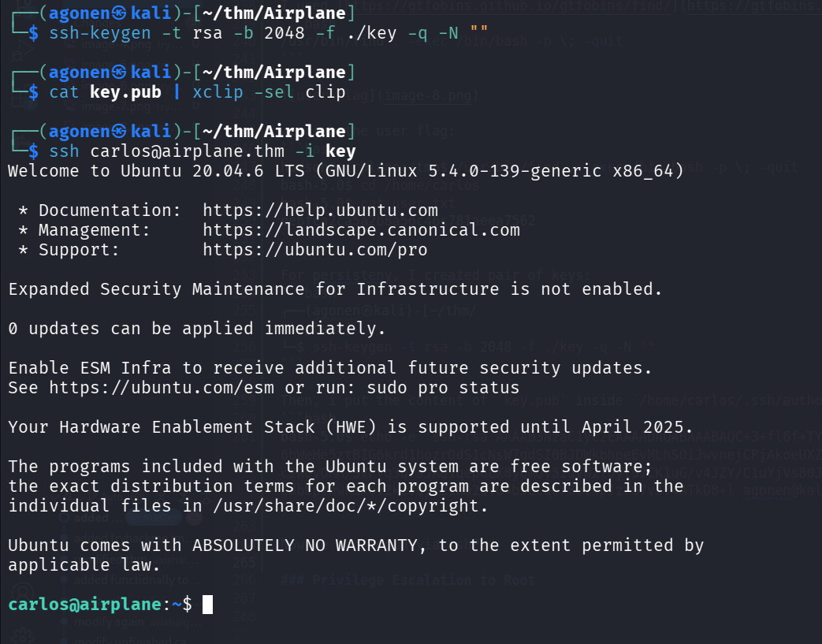822x644 pixels.
Task: Follow the https://ubuntu.com/pro support link
Action: click(x=314, y=250)
